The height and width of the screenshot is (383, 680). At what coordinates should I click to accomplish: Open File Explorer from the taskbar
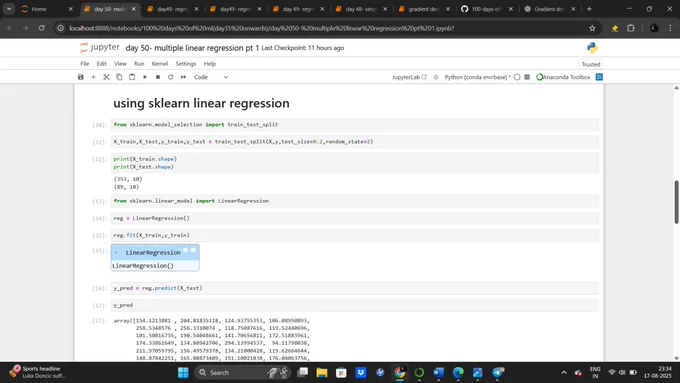point(322,372)
